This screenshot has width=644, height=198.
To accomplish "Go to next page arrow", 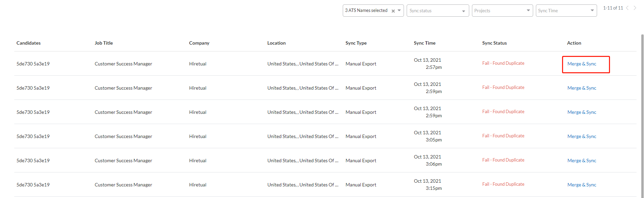I will click(x=635, y=8).
